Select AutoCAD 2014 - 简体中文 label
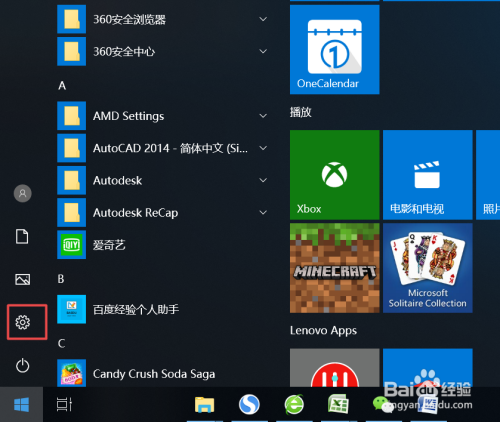Viewport: 500px width, 422px height. pyautogui.click(x=170, y=148)
